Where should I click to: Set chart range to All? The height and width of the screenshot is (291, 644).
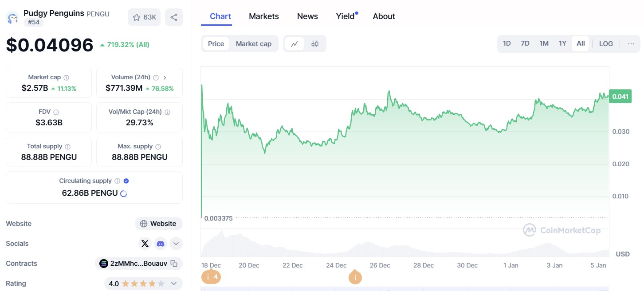581,43
